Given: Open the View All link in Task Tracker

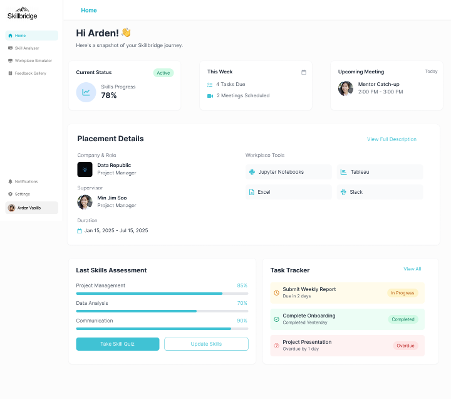Looking at the screenshot, I should tap(412, 269).
